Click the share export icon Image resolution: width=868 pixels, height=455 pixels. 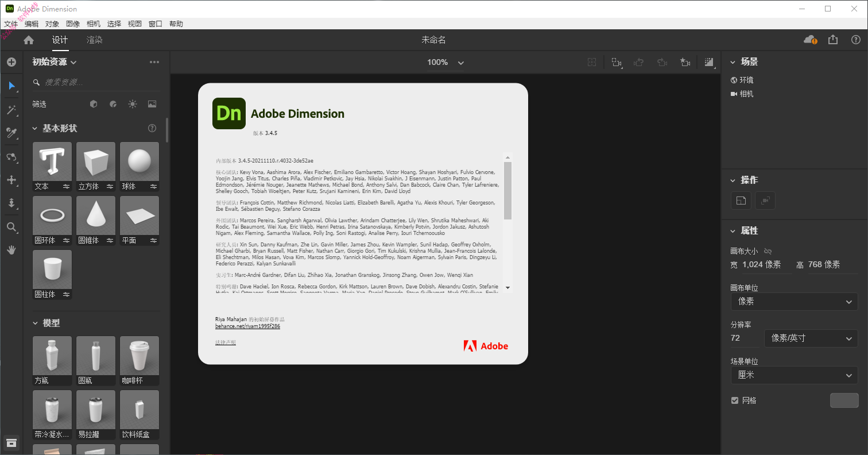pyautogui.click(x=833, y=40)
